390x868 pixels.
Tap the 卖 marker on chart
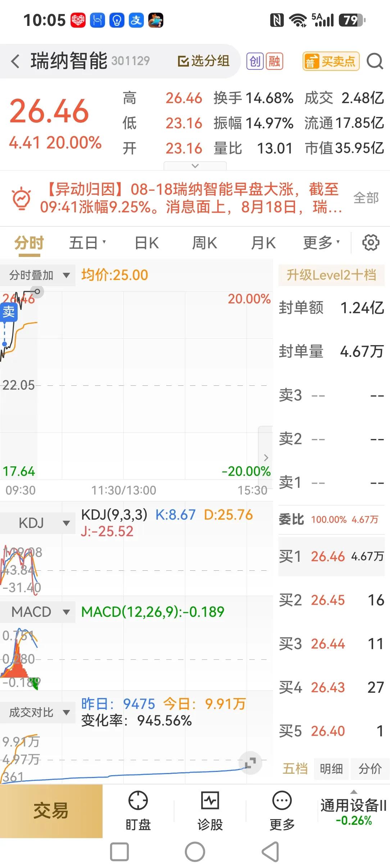coord(8,312)
